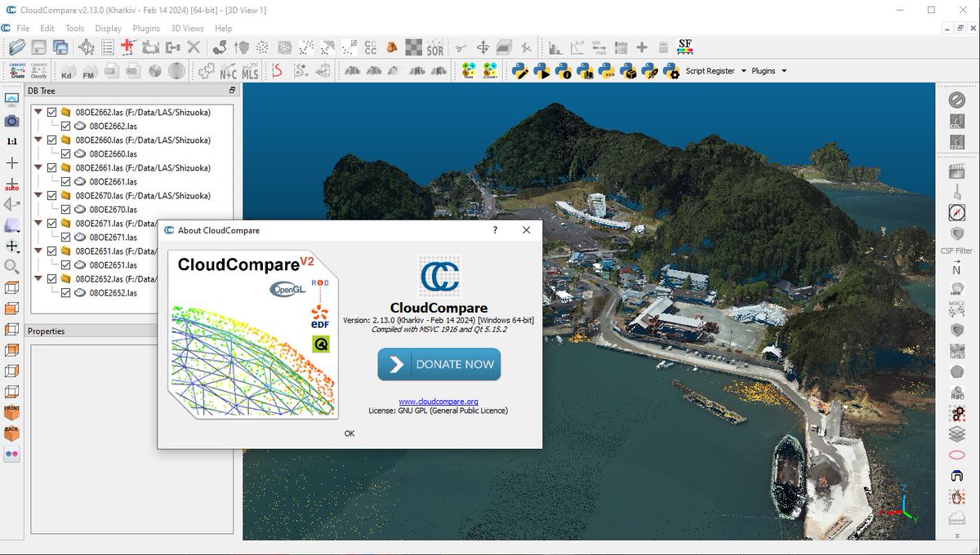Image resolution: width=980 pixels, height=555 pixels.
Task: Collapse the 08OE2671.las folder tree node
Action: [38, 223]
